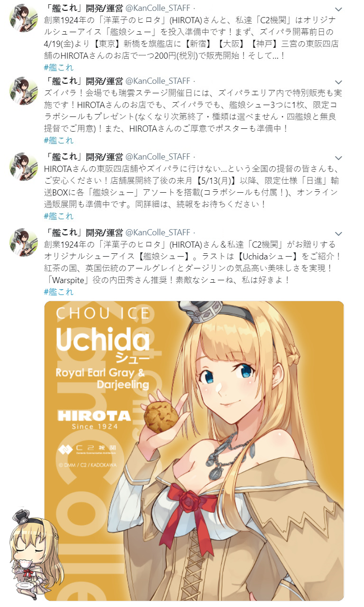Open the Uchida chou ice promotional image

click(194, 451)
